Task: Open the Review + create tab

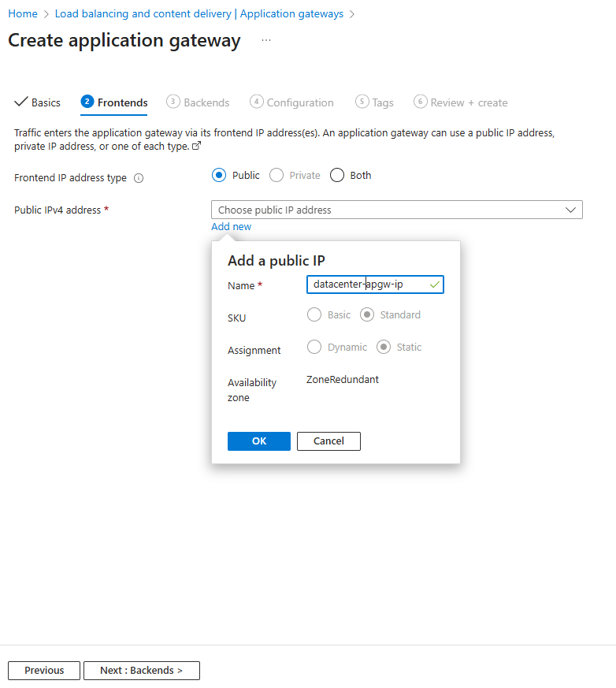Action: [x=461, y=102]
